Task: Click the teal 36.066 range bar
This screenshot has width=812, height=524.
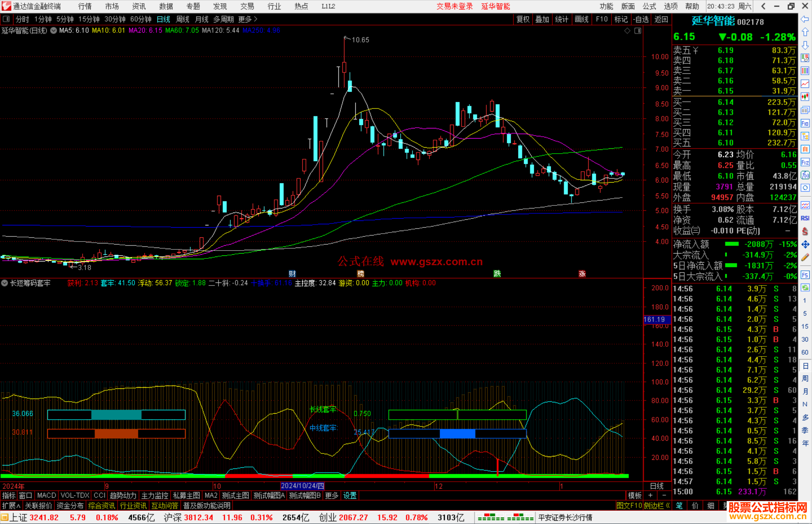Action: pyautogui.click(x=117, y=415)
